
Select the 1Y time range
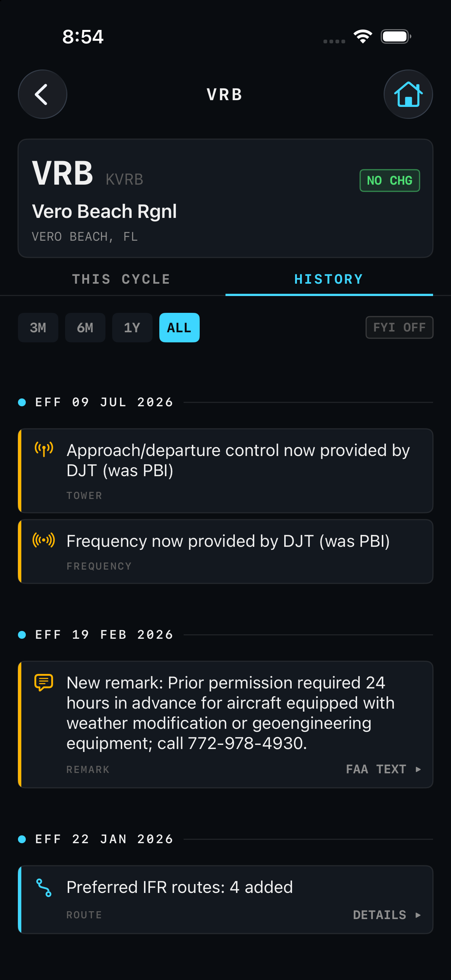pyautogui.click(x=132, y=327)
